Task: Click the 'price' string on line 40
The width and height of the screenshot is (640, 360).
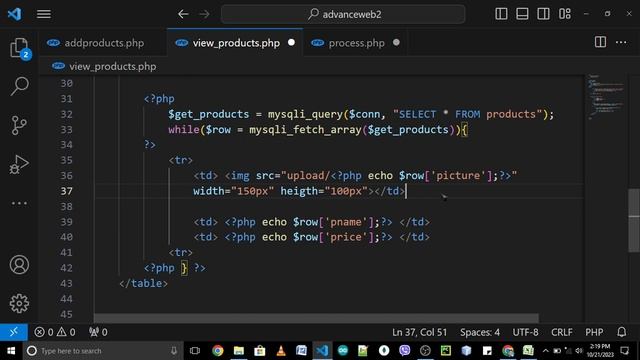Action: 346,237
